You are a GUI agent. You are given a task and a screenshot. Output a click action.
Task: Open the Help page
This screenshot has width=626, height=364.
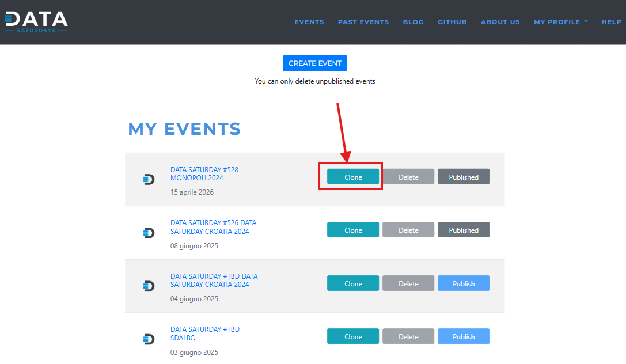pos(611,22)
